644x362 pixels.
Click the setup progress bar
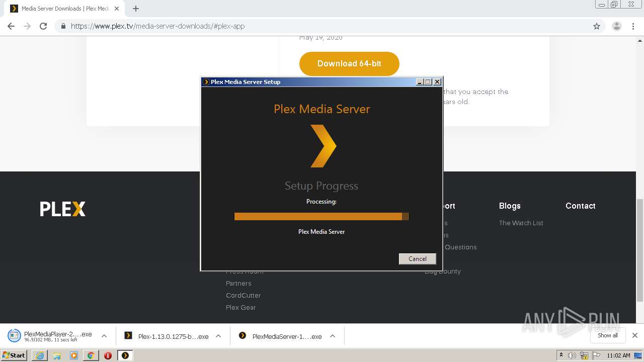coord(321,216)
